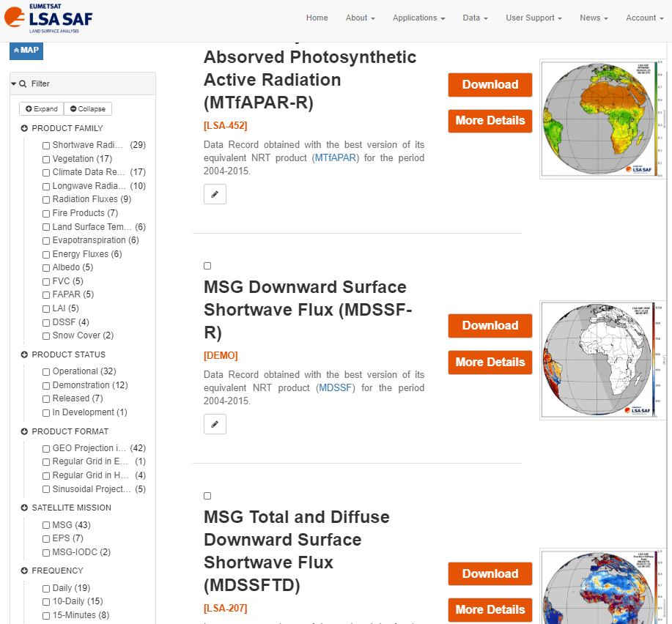672x624 pixels.
Task: Click the Expand button
Action: 42,109
